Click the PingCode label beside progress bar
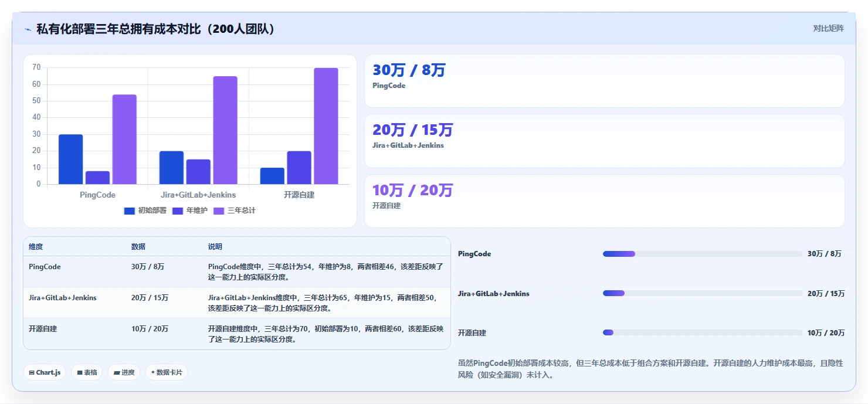Image resolution: width=868 pixels, height=404 pixels. [474, 254]
